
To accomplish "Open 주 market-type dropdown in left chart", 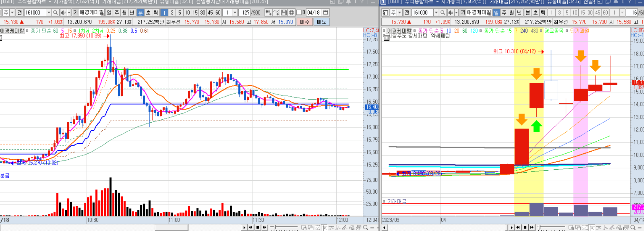I will pos(12,13).
